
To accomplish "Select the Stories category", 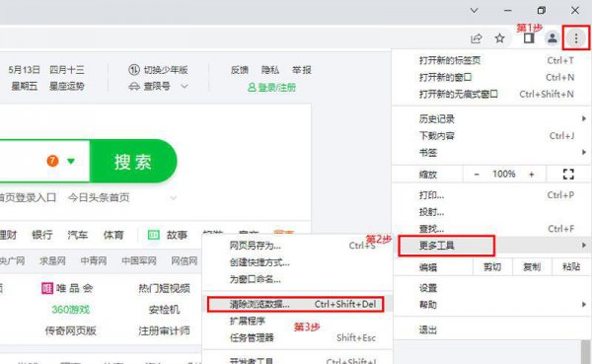I will point(177,235).
